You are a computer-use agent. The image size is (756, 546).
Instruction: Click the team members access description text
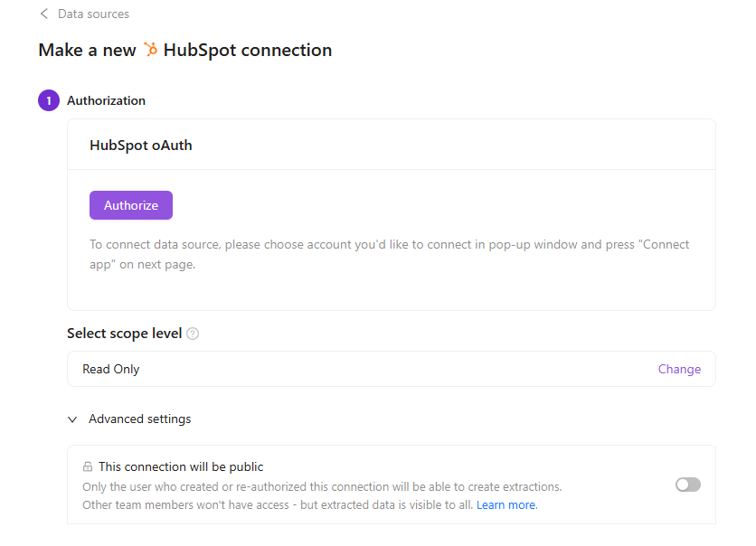point(277,504)
